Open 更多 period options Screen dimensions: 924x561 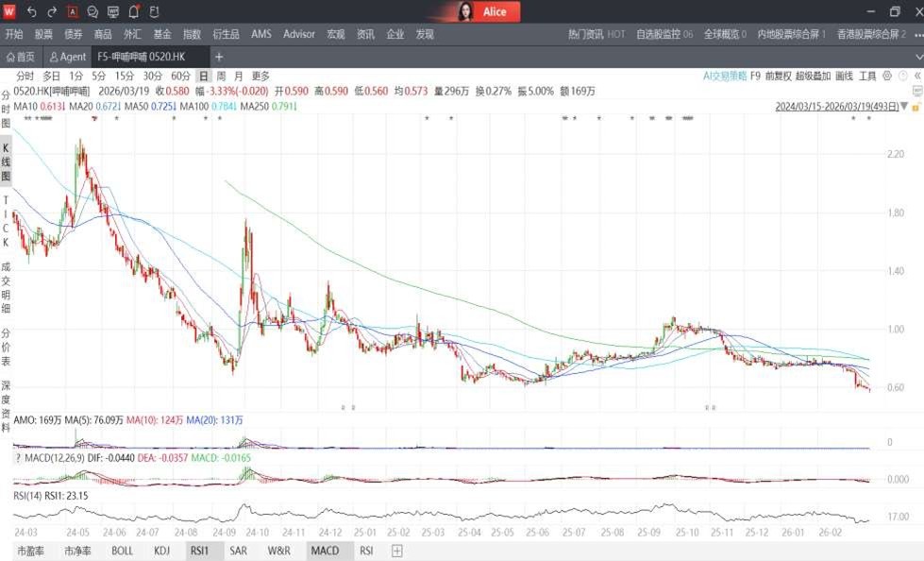coord(260,76)
